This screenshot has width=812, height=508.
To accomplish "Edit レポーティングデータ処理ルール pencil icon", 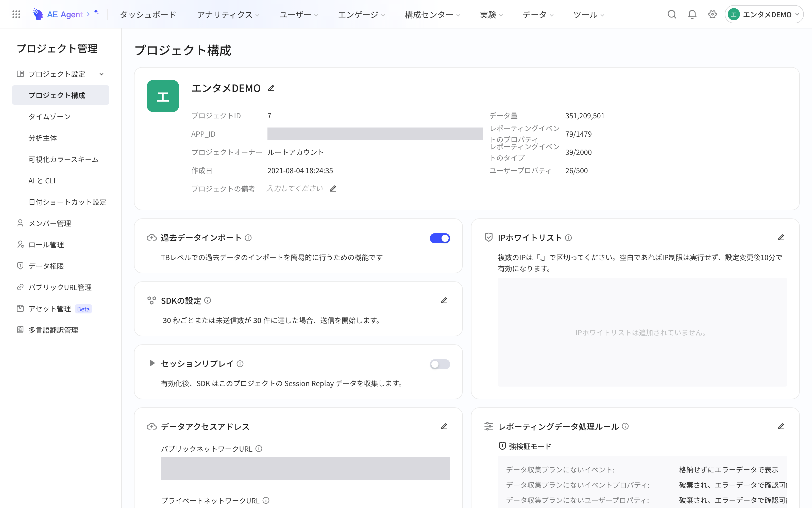I will (781, 426).
